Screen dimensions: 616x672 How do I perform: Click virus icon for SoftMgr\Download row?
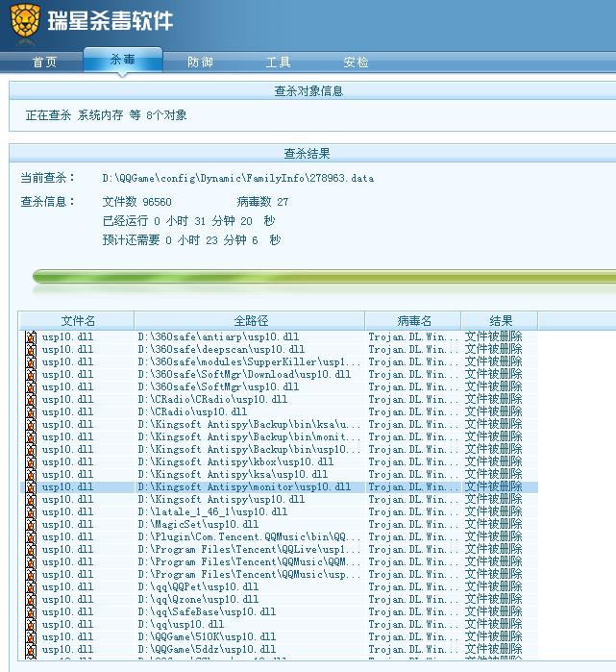31,375
